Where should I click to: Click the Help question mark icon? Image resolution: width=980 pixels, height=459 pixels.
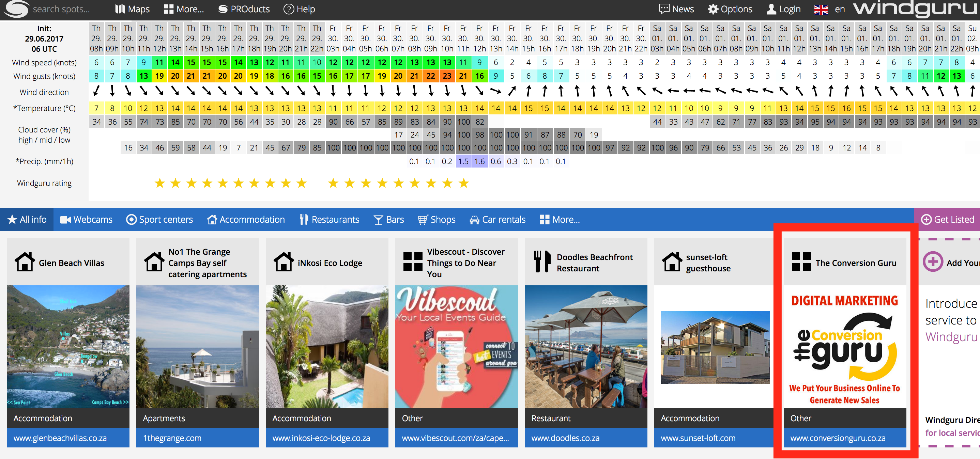coord(289,9)
